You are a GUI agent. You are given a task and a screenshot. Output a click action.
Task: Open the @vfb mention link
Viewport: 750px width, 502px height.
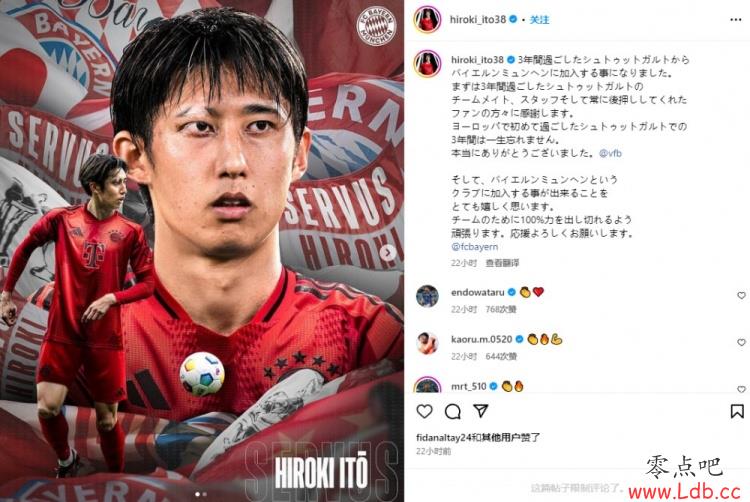(x=610, y=153)
